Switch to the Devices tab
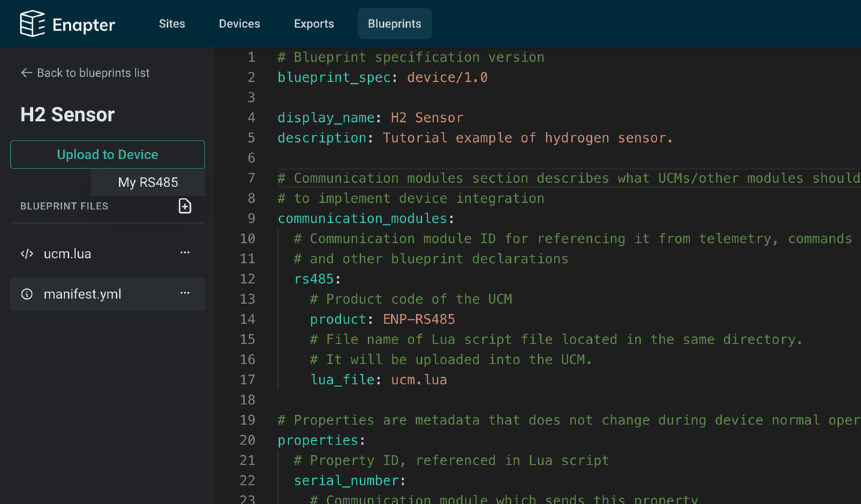The image size is (861, 504). tap(239, 24)
